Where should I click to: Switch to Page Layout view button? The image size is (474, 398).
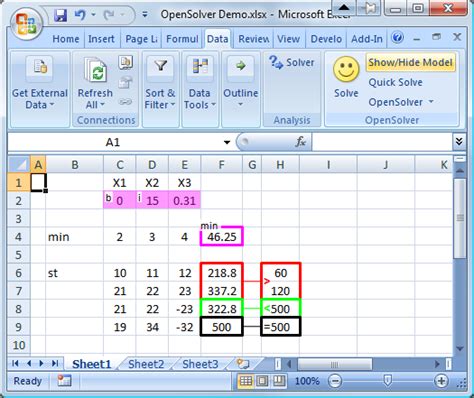pos(262,381)
